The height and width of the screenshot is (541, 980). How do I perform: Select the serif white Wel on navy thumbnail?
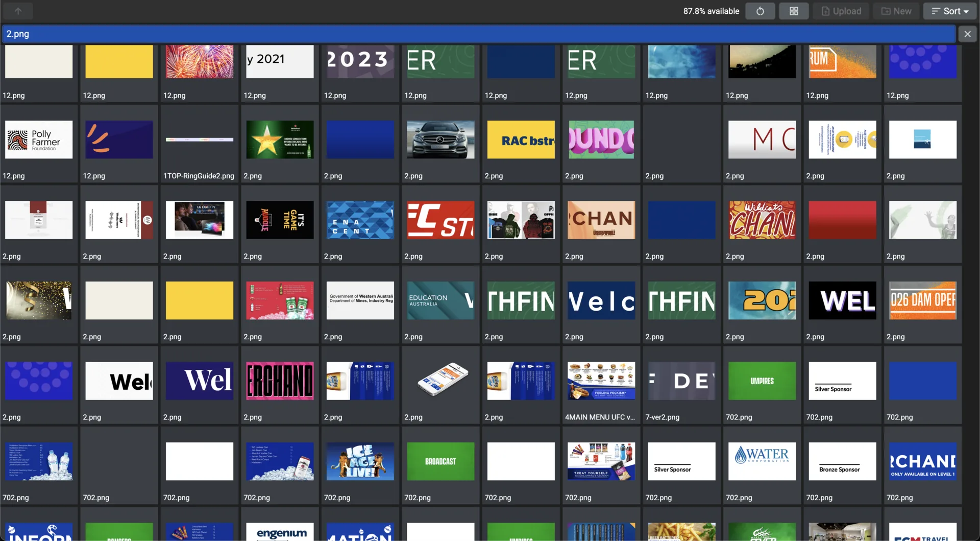click(x=200, y=381)
